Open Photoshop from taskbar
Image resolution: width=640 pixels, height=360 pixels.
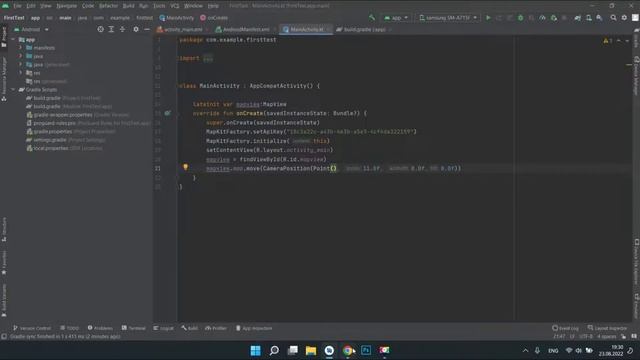pos(366,350)
